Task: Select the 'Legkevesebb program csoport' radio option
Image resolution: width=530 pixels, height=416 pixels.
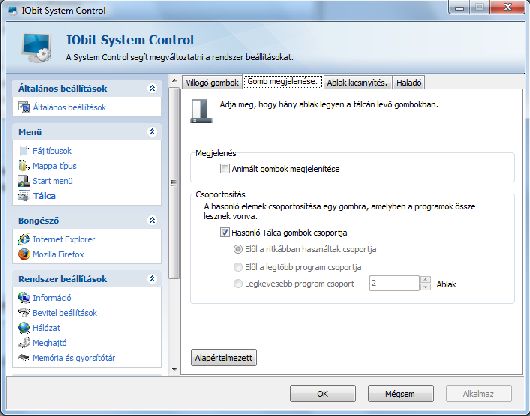Action: point(238,284)
